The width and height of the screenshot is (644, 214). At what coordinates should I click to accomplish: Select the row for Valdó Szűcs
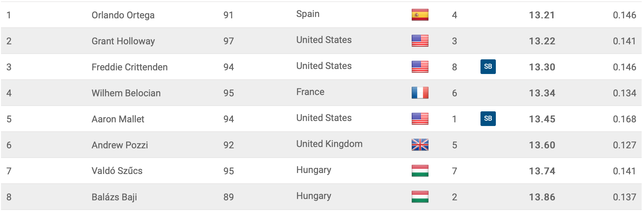pos(321,171)
